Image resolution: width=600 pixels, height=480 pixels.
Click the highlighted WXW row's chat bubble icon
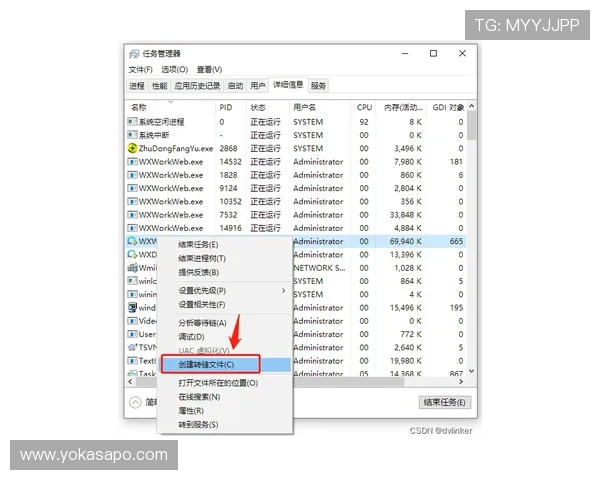132,241
